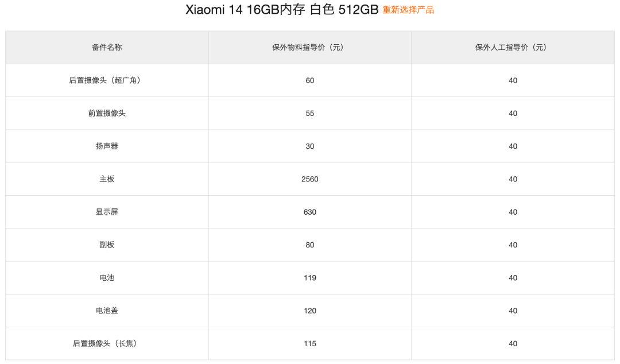This screenshot has height=364, width=620.
Task: Click the 前置摄像头 part name cell
Action: [107, 113]
